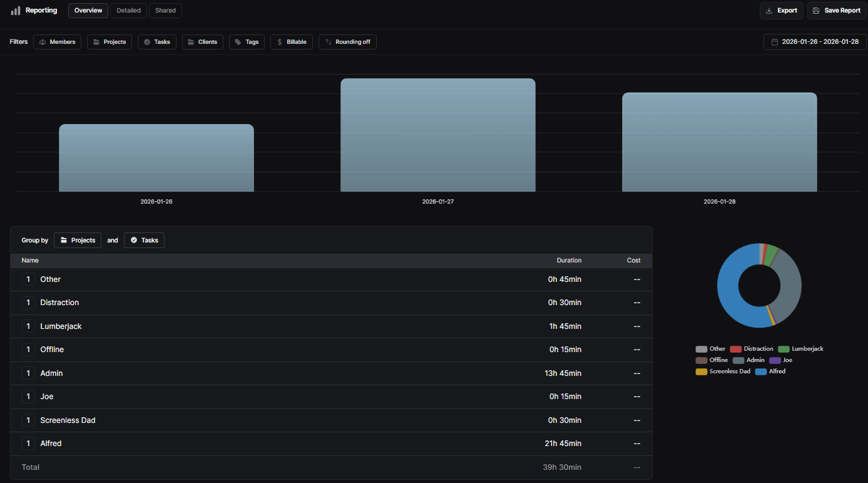Click the Screenless Dad project name
This screenshot has width=868, height=483.
(68, 420)
